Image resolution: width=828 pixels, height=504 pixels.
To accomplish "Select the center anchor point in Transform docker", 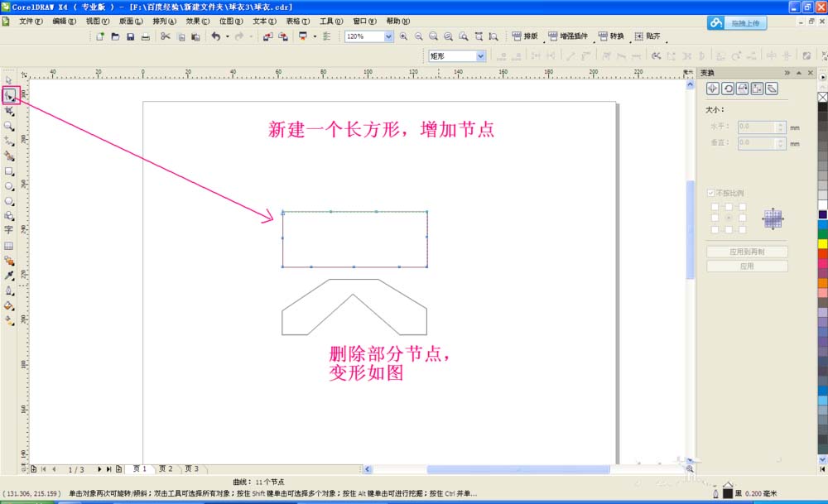I will pos(728,216).
